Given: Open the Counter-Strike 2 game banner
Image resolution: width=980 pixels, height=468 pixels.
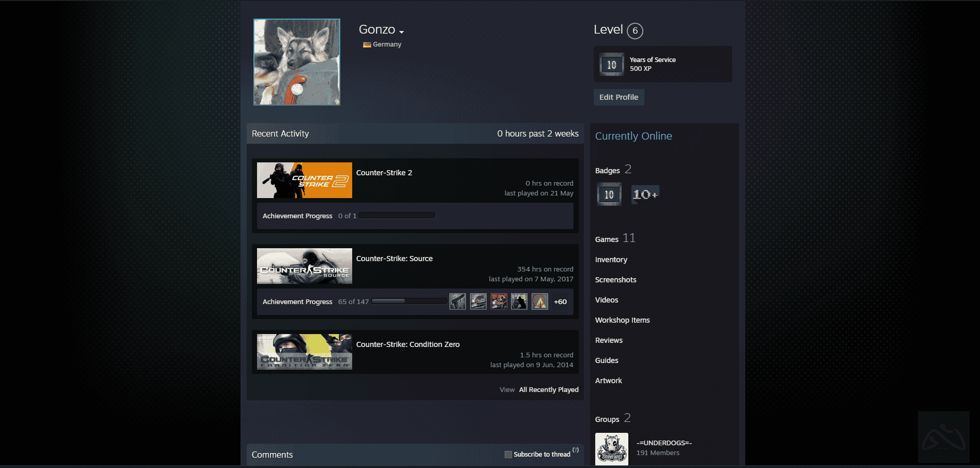Looking at the screenshot, I should click(305, 180).
